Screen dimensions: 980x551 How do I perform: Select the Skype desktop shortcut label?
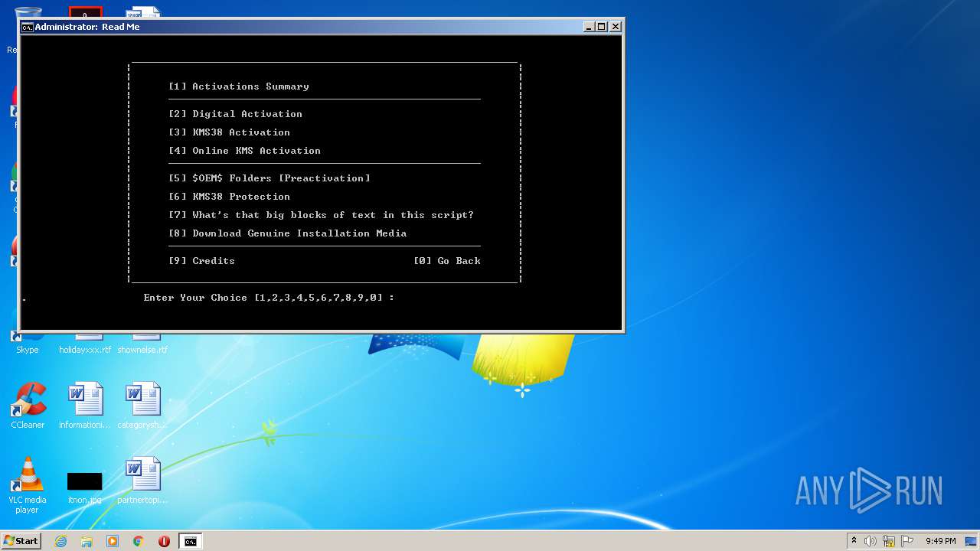[x=28, y=350]
